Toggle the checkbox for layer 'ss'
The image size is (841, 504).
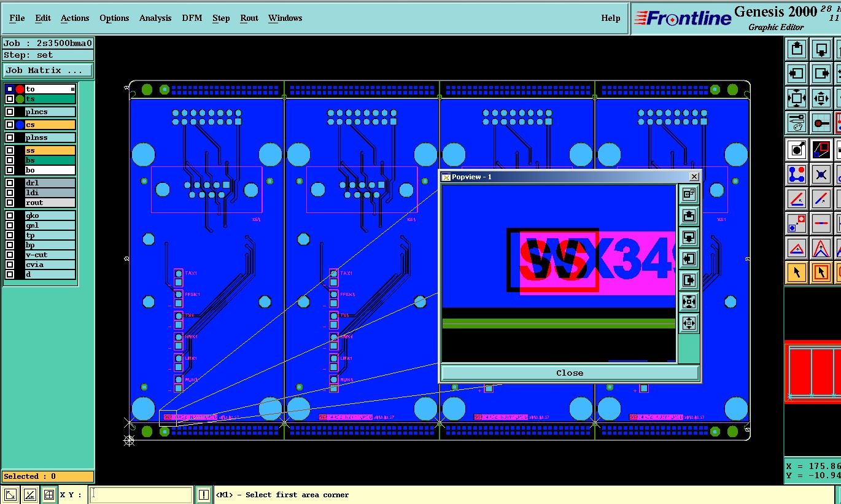coord(9,150)
